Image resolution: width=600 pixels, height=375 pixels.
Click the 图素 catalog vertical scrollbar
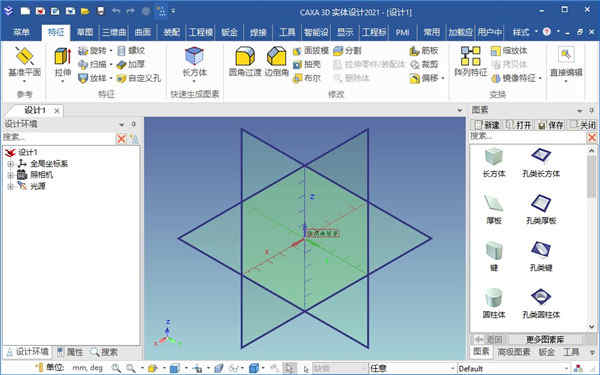click(x=592, y=176)
